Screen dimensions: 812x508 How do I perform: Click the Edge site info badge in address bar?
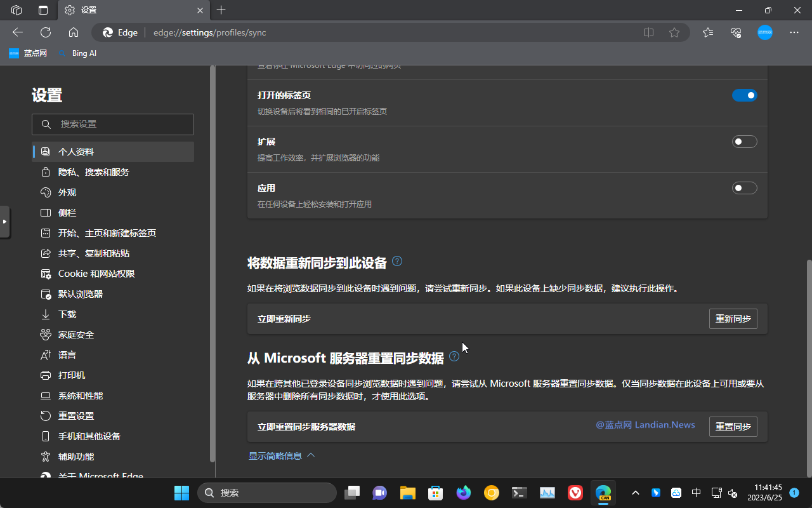[x=119, y=32]
